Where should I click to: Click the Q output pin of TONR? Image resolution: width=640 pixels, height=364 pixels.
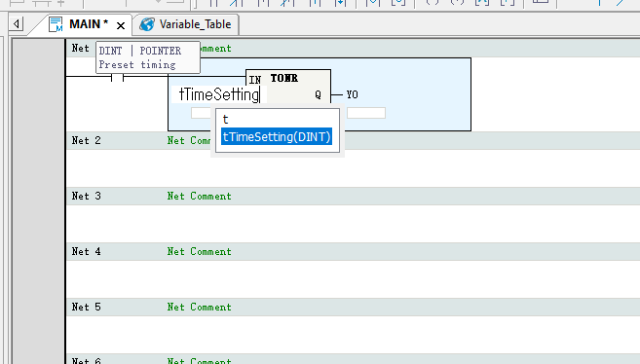(318, 94)
